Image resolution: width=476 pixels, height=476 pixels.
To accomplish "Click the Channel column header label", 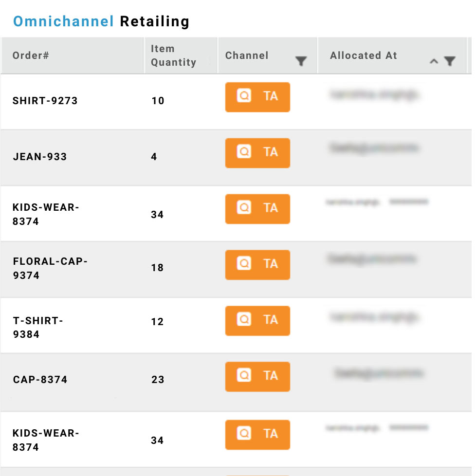I will pos(247,55).
